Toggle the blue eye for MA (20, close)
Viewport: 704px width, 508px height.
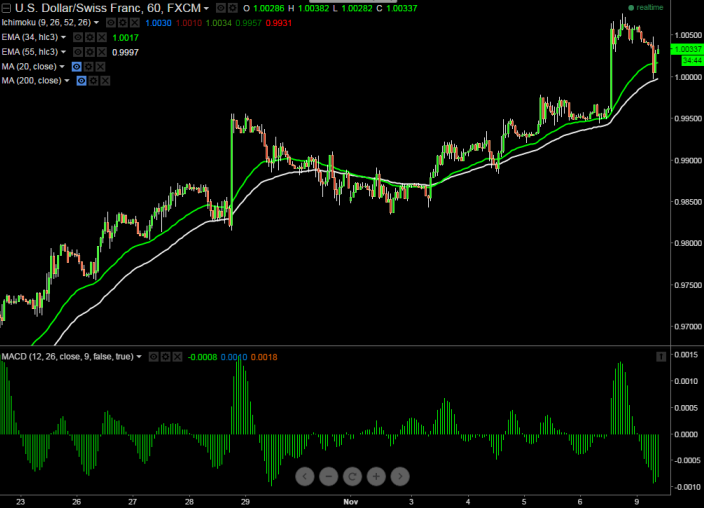point(77,66)
